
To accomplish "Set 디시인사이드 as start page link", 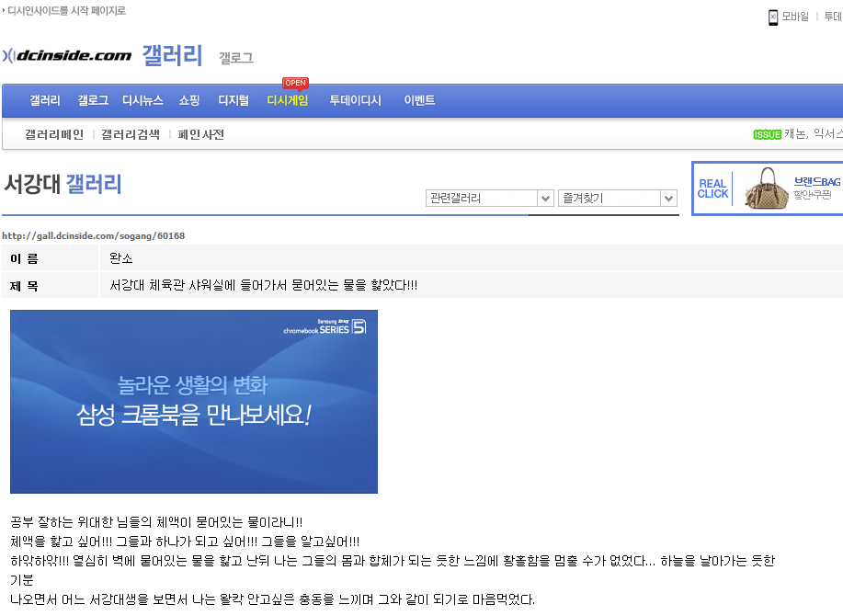I will tap(66, 11).
